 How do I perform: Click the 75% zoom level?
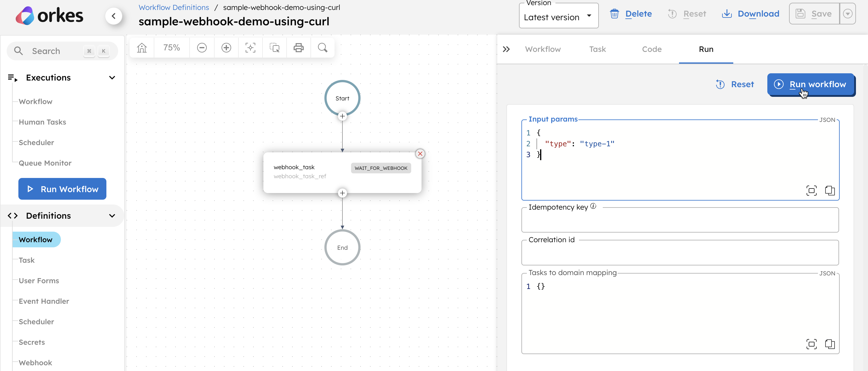171,48
